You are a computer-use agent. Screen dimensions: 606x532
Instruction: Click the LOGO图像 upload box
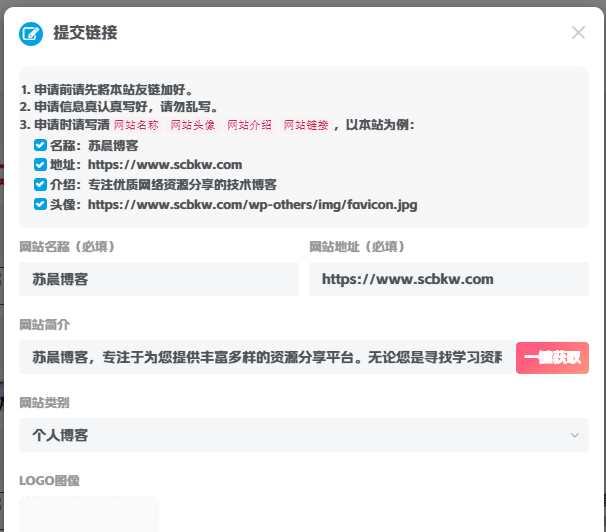(x=89, y=514)
